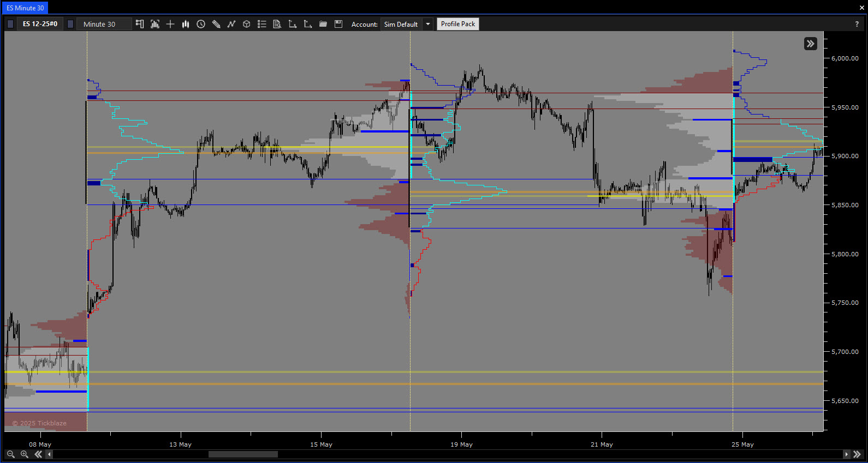Image resolution: width=868 pixels, height=463 pixels.
Task: Open the Sim Default account dropdown arrow
Action: pyautogui.click(x=428, y=24)
